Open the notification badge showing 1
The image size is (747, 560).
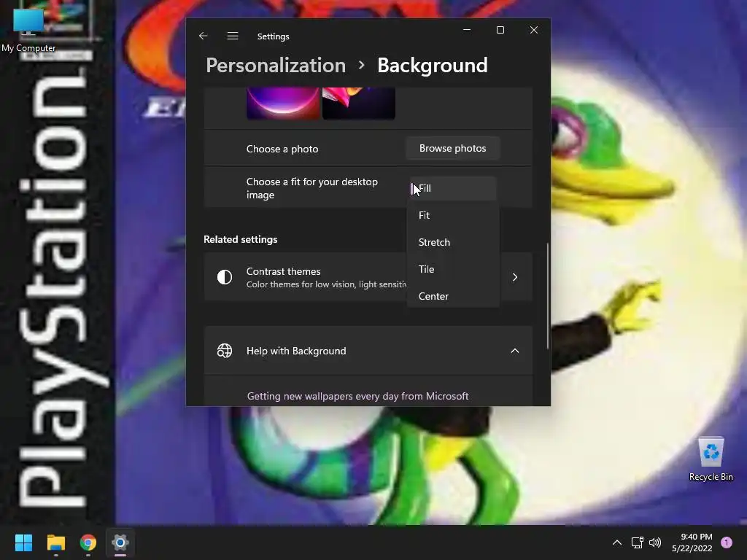coord(727,542)
